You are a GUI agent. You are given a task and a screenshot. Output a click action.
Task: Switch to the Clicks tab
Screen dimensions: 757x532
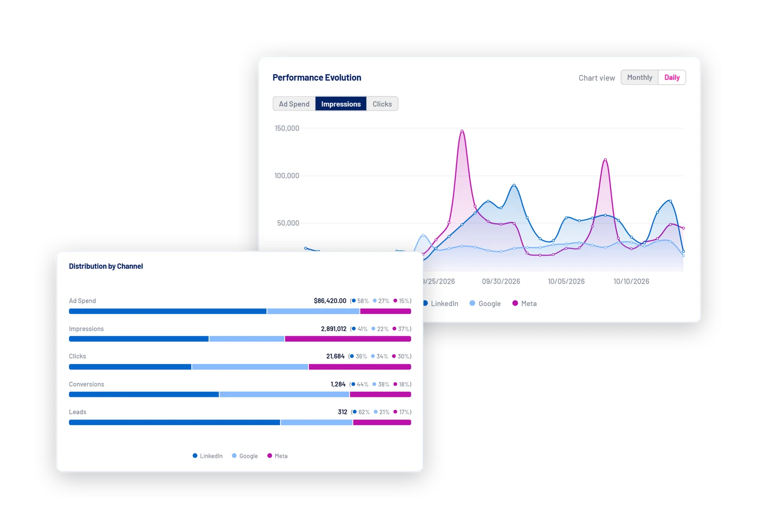[382, 104]
